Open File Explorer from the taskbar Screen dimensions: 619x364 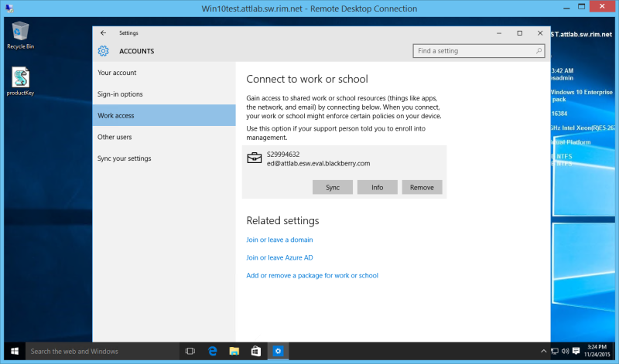coord(234,351)
